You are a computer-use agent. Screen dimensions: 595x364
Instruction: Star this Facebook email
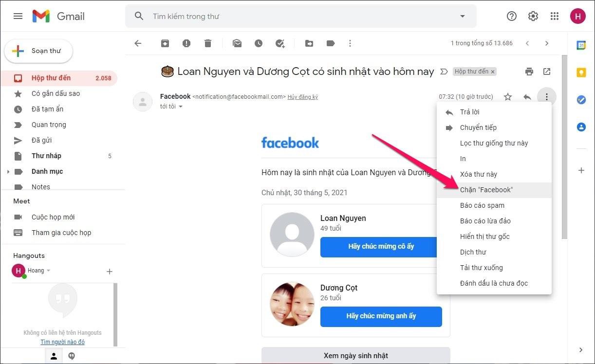[x=508, y=97]
